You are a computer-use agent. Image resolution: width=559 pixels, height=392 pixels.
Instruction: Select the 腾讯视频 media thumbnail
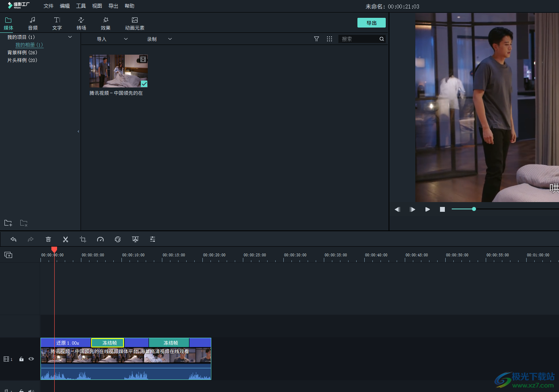119,71
